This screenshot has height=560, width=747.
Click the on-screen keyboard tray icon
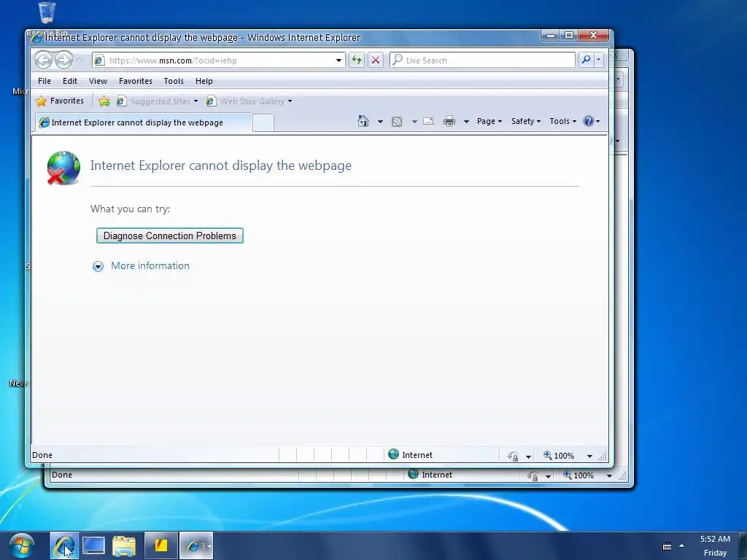pos(667,546)
